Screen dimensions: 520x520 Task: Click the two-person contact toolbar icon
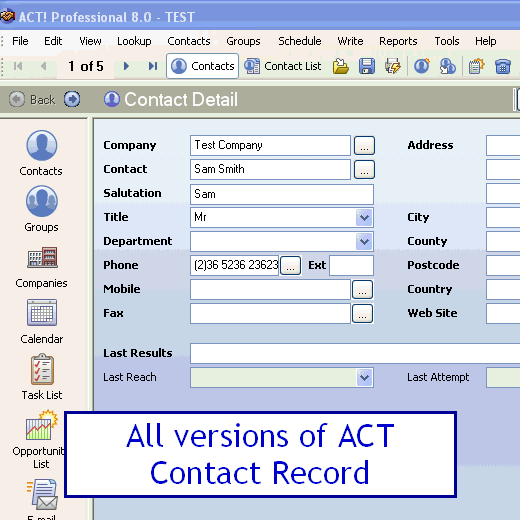coord(448,66)
